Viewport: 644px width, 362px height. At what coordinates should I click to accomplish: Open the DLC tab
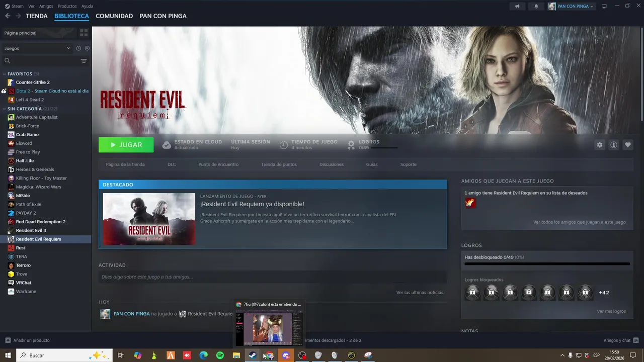tap(172, 164)
